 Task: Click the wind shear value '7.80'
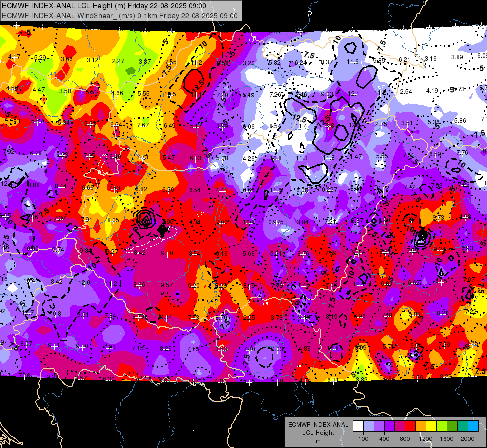click(x=249, y=349)
